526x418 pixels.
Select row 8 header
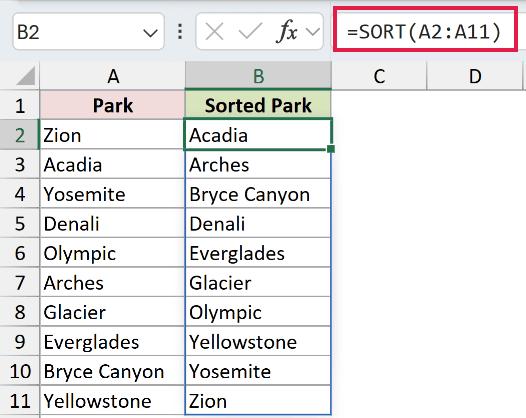pos(20,312)
